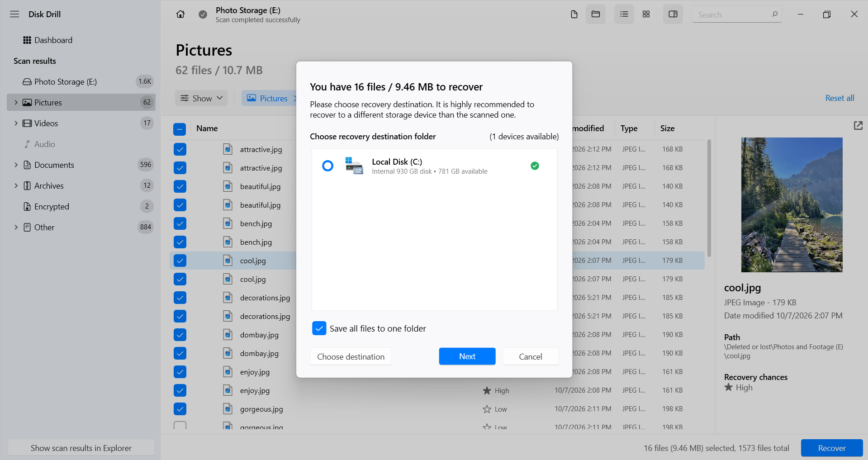The image size is (868, 460).
Task: Open preview in external window icon
Action: tap(858, 126)
